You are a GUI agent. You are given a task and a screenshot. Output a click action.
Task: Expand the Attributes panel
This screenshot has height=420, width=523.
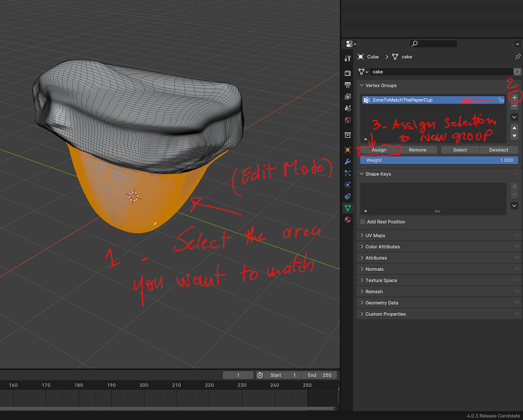point(362,258)
